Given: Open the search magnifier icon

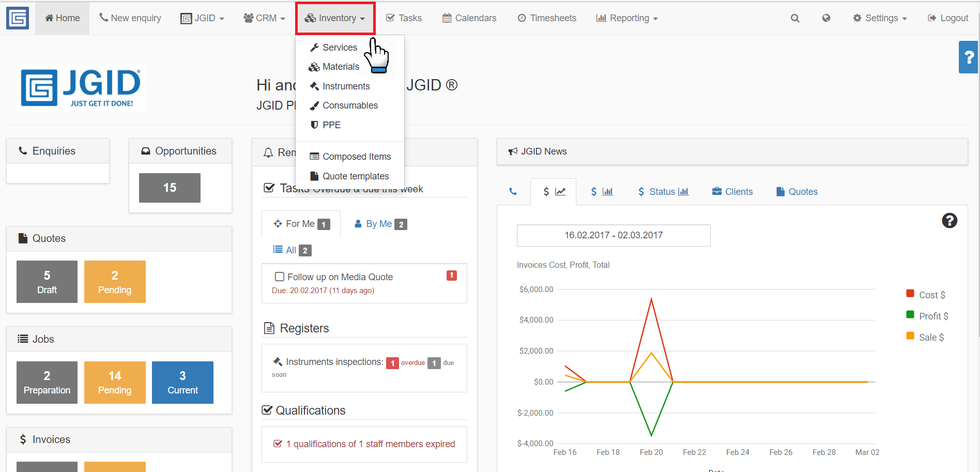Looking at the screenshot, I should (x=795, y=18).
